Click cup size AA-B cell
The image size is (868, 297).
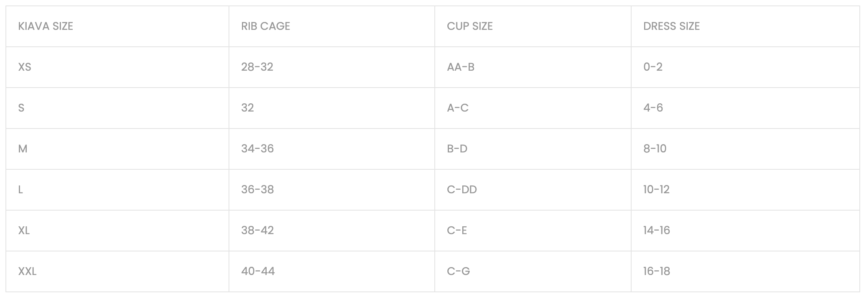(x=460, y=67)
